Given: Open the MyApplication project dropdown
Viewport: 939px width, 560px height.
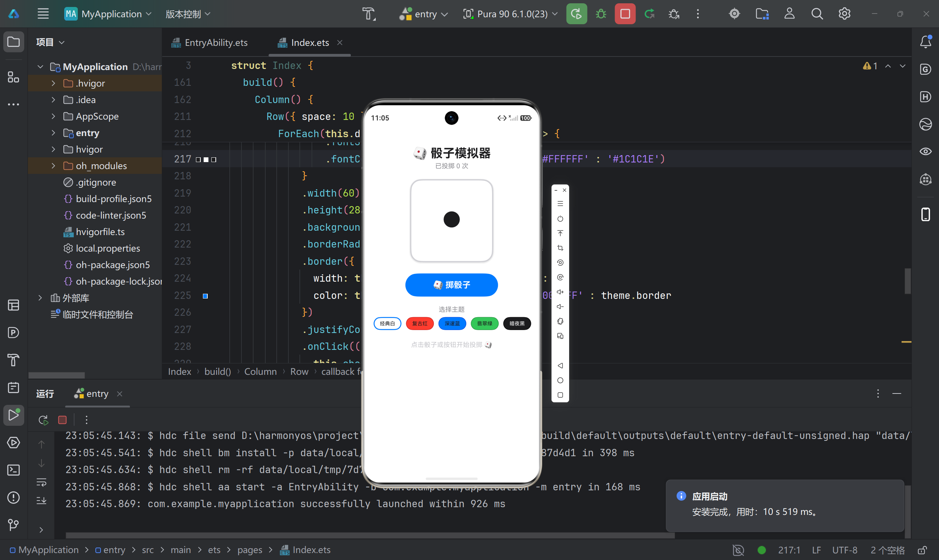Looking at the screenshot, I should point(108,14).
